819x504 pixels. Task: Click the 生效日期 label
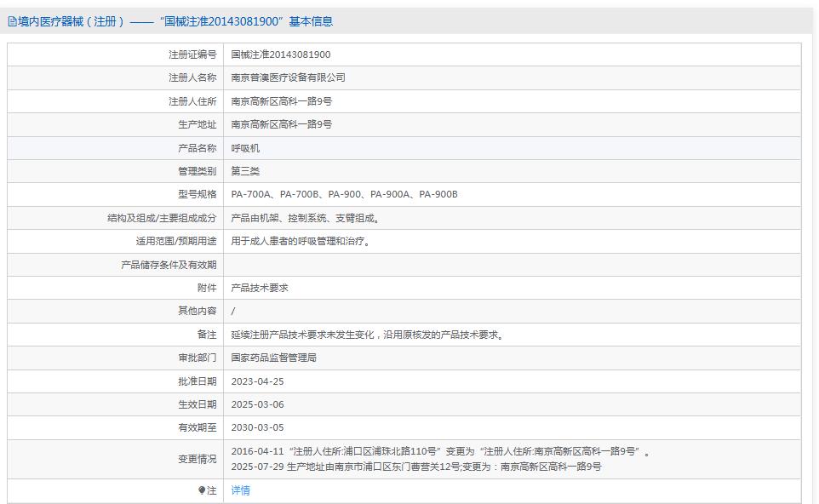point(197,404)
